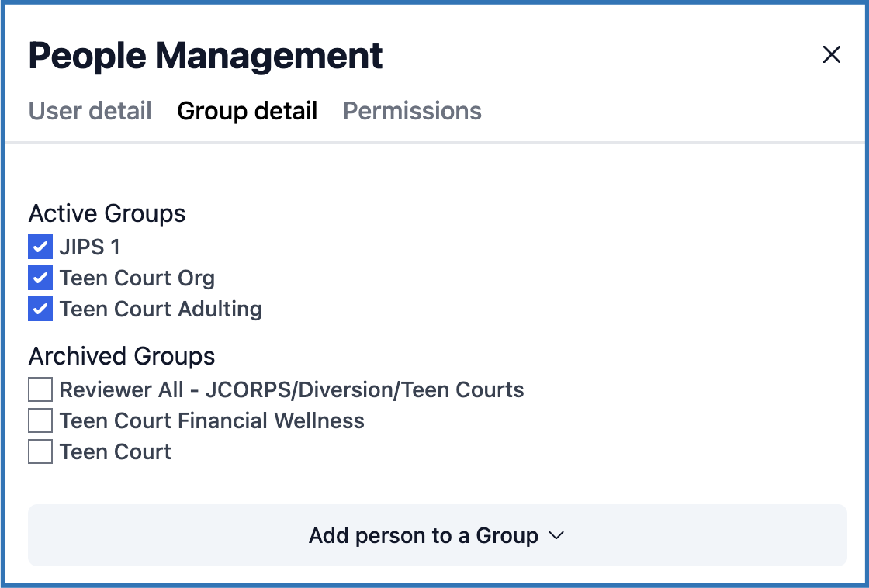Click the Active Groups heading
Viewport: 869px width, 588px height.
[107, 213]
